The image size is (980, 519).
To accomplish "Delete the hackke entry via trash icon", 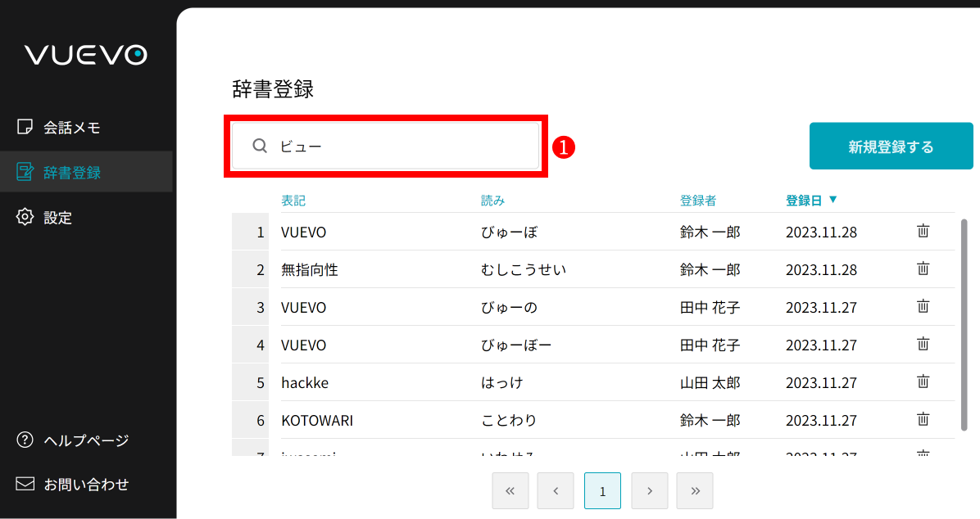I will [923, 381].
